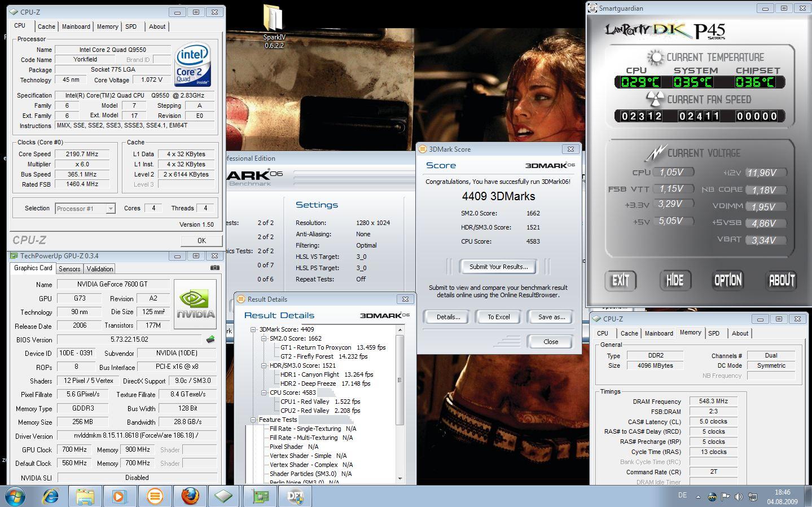Image resolution: width=812 pixels, height=507 pixels.
Task: Click the Smartguardian voltage lightning icon
Action: coord(656,153)
